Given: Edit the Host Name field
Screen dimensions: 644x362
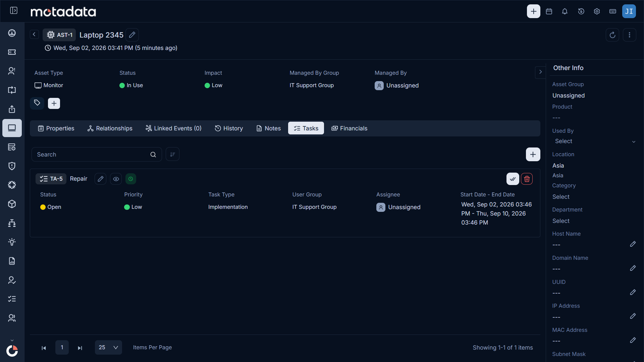Looking at the screenshot, I should click(x=633, y=244).
